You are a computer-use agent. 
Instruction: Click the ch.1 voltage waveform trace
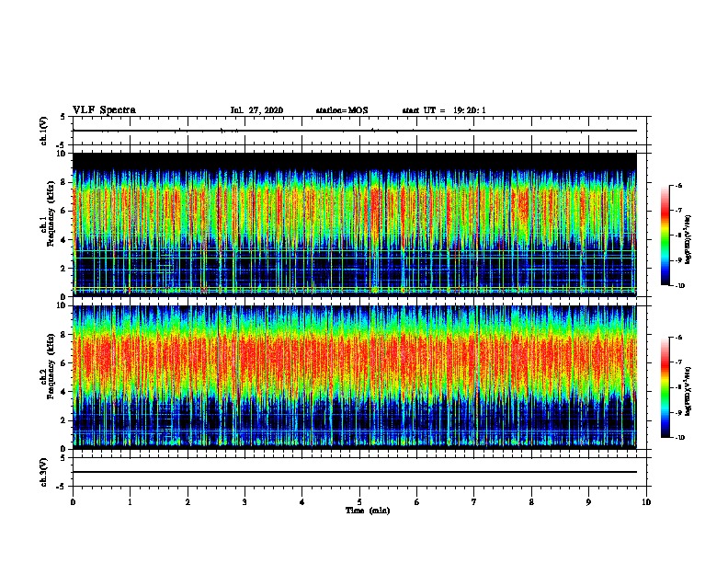355,131
